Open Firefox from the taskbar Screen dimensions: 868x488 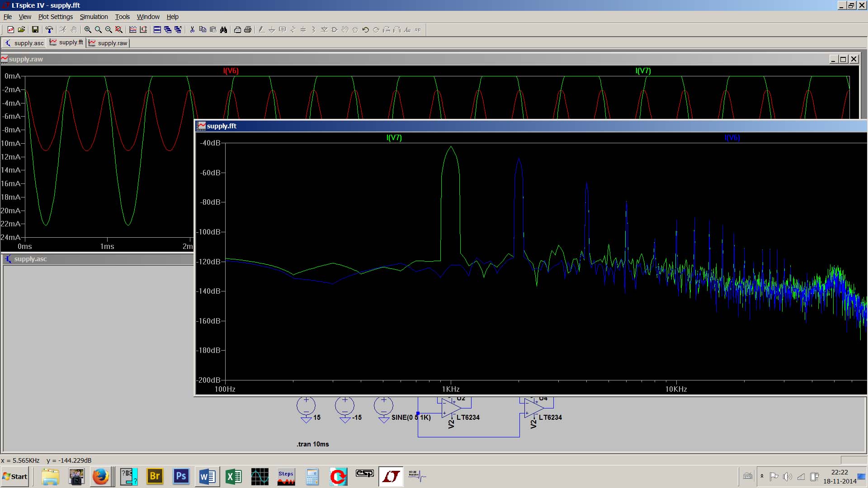(x=100, y=477)
